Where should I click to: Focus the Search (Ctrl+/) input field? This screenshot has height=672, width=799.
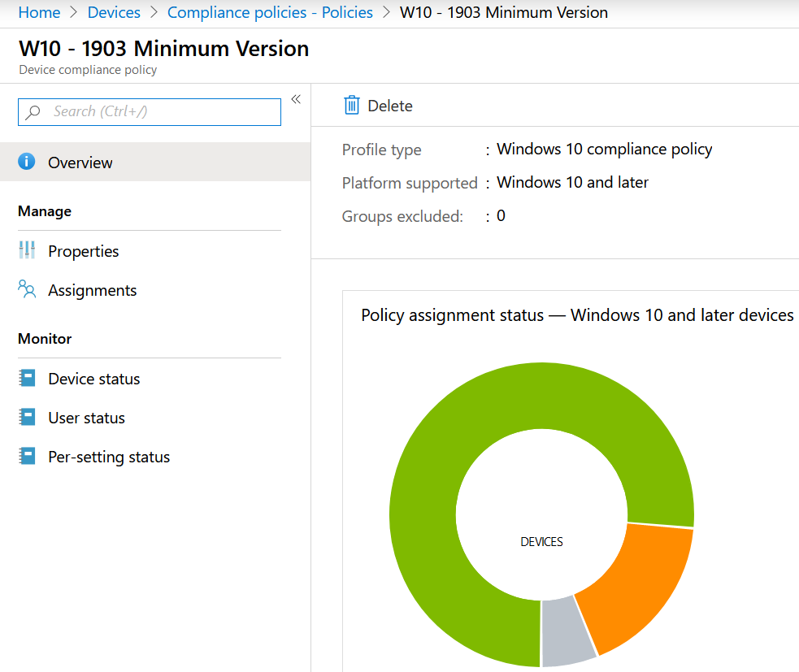pyautogui.click(x=150, y=112)
